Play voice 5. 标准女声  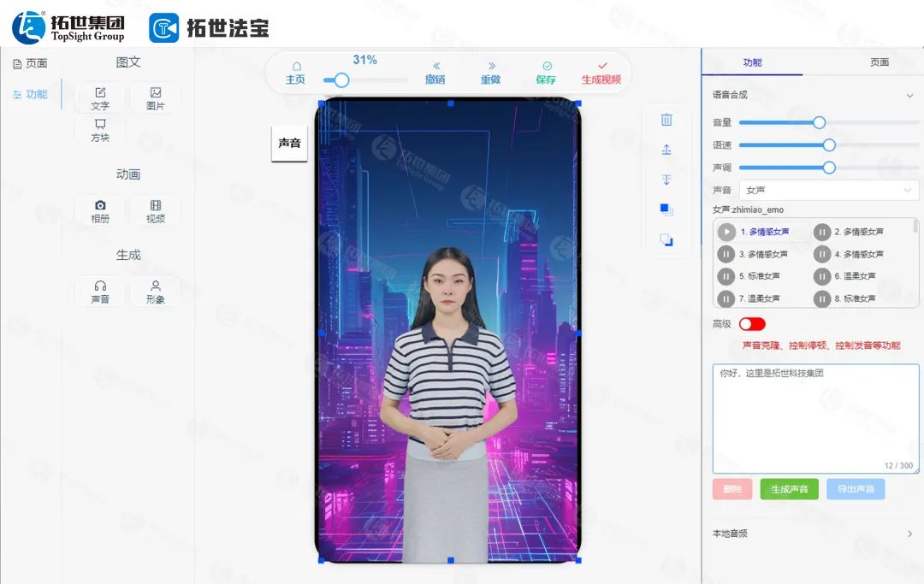point(726,276)
